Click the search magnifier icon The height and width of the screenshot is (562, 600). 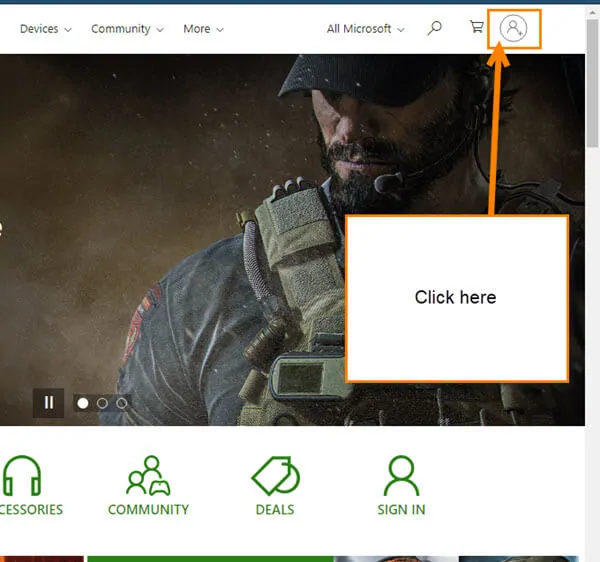pyautogui.click(x=434, y=28)
